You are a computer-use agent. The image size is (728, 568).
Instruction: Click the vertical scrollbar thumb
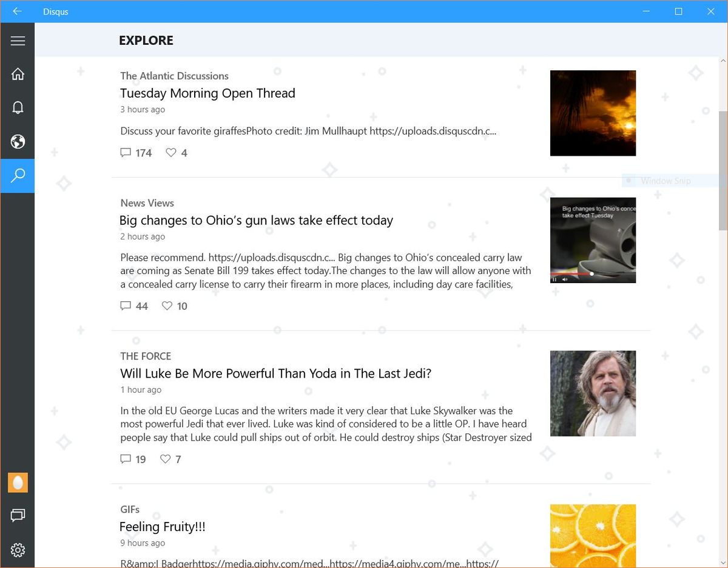(723, 170)
